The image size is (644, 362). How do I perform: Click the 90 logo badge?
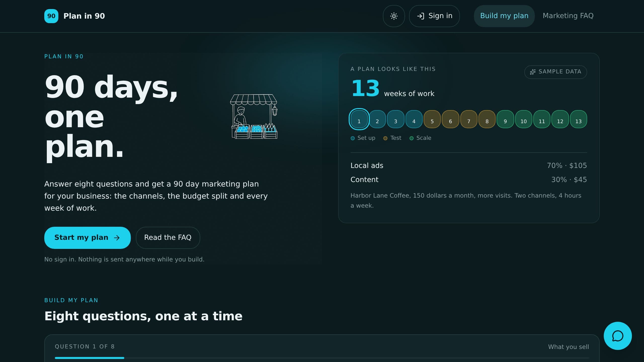point(51,16)
